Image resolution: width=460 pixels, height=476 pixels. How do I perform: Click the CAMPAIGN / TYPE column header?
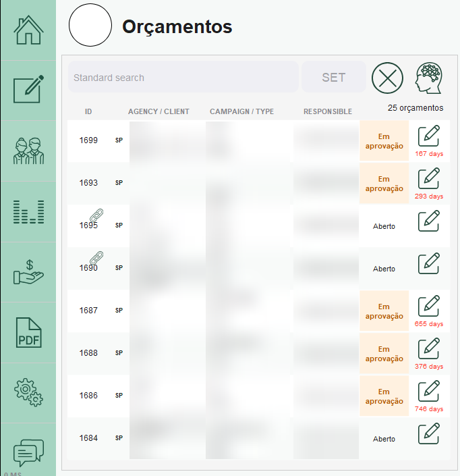pos(241,111)
